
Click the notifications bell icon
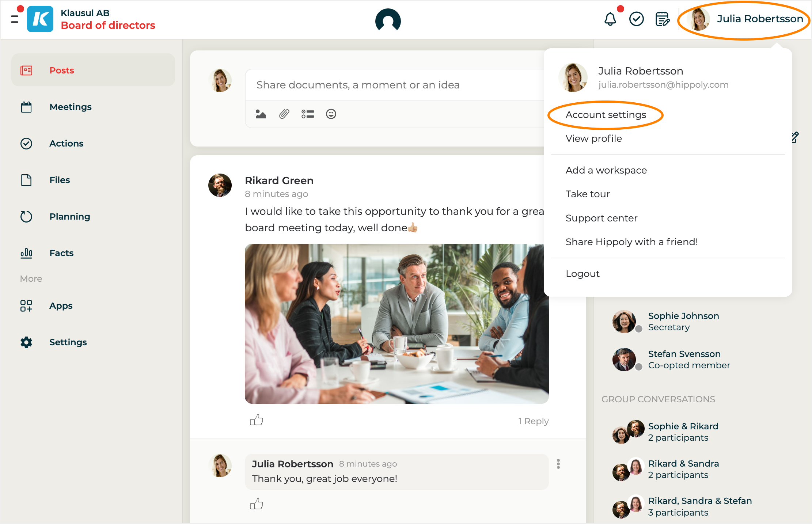pyautogui.click(x=610, y=19)
